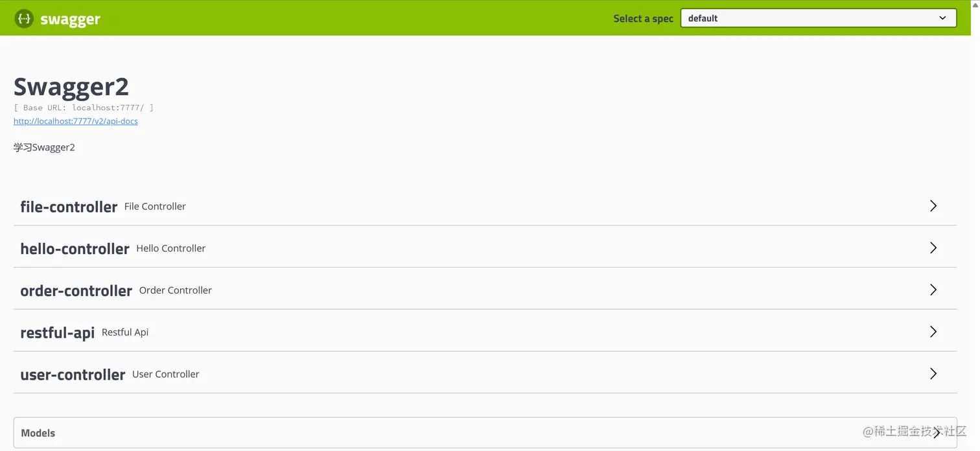Click the Swagger2 page title
The height and width of the screenshot is (451, 980).
tap(71, 86)
